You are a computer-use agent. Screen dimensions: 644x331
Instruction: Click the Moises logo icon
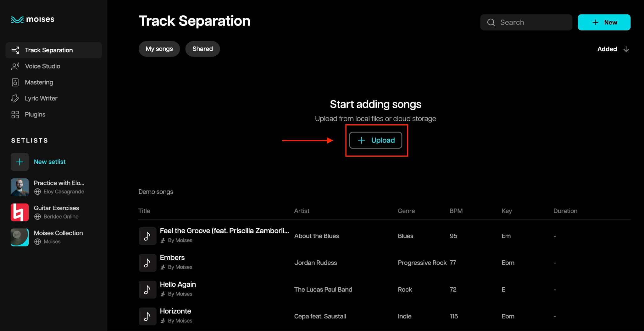click(x=17, y=19)
